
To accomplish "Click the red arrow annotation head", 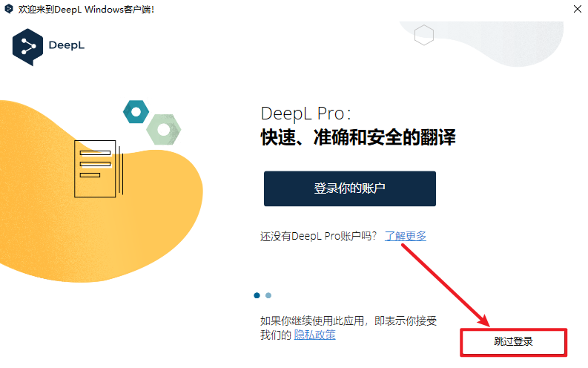I will pos(484,320).
